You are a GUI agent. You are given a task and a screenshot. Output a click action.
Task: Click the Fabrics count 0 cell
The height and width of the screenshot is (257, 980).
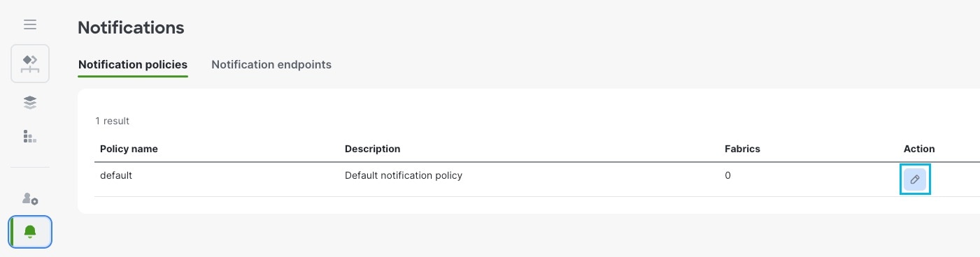(727, 175)
